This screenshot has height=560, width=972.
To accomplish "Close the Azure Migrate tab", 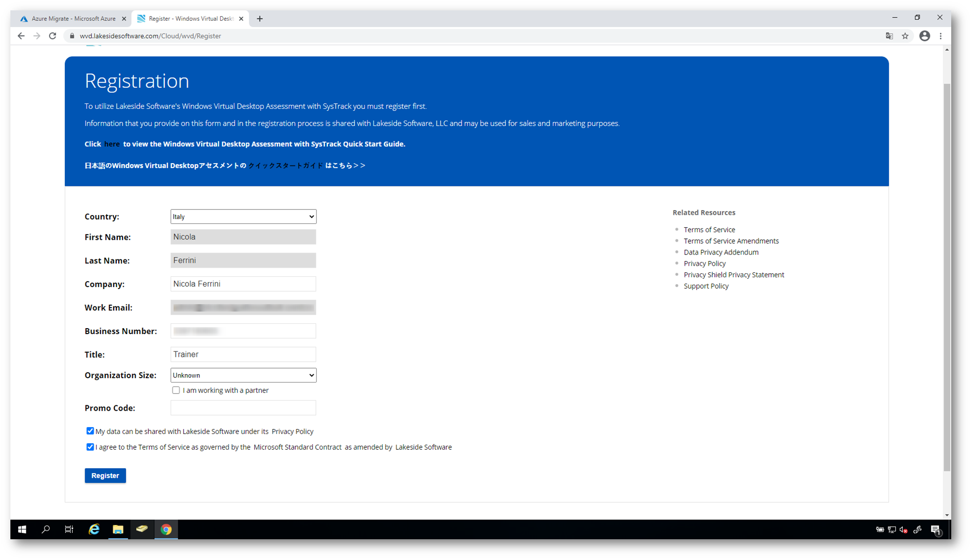I will click(124, 19).
